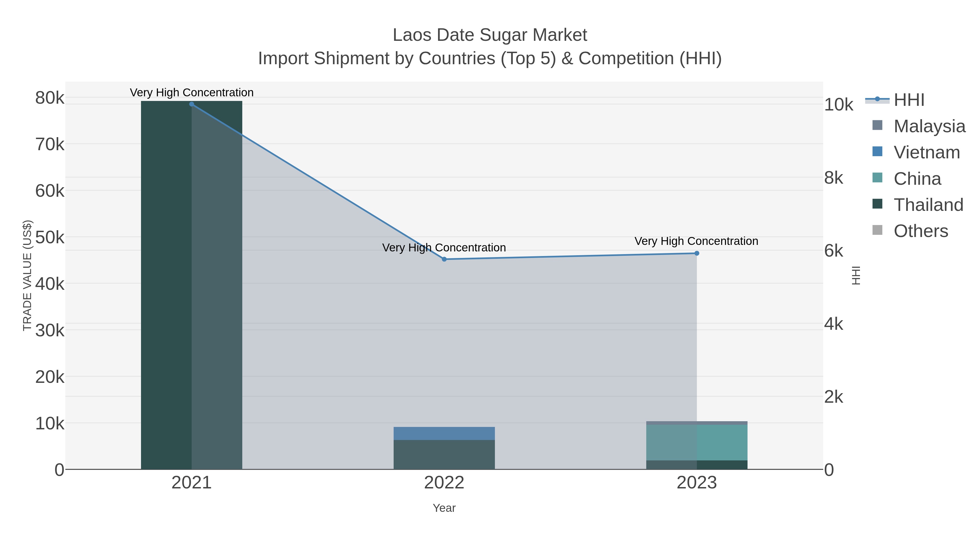This screenshot has width=980, height=551.
Task: Click the 2022 'Very High Concentration' annotation
Action: [444, 248]
